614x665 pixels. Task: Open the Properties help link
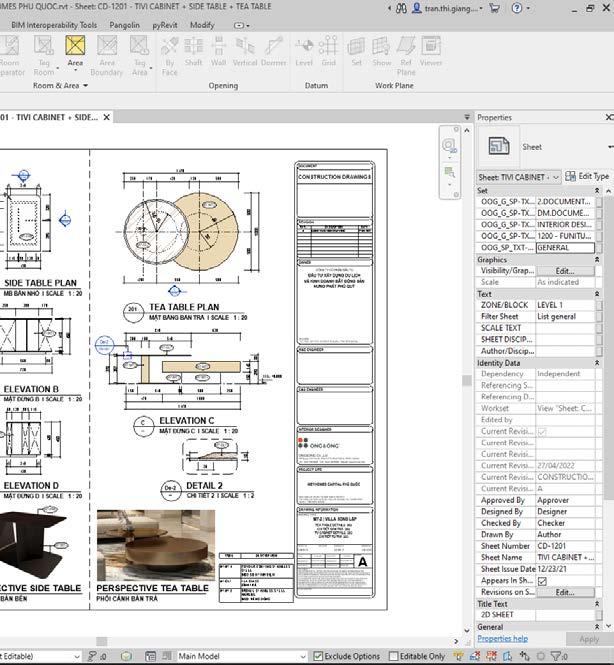502,638
